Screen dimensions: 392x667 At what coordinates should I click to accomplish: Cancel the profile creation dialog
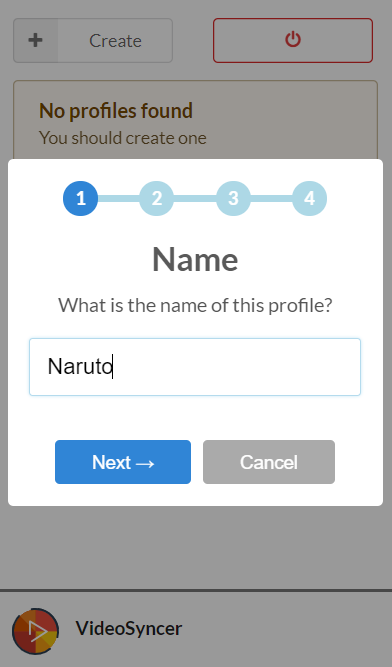(269, 462)
